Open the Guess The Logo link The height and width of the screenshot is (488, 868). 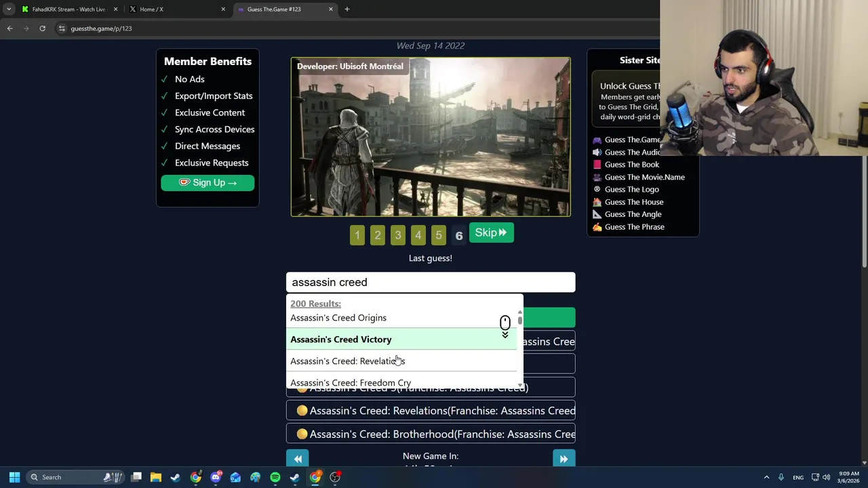point(626,189)
